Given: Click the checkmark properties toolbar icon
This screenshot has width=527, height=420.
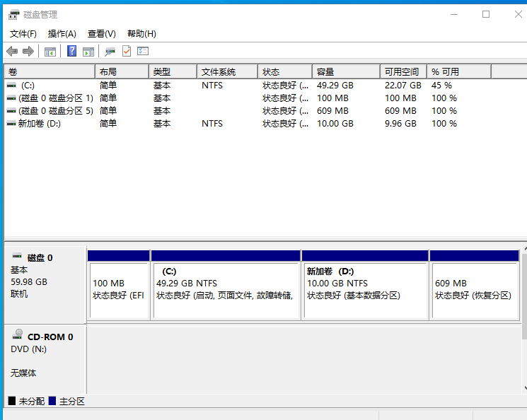Looking at the screenshot, I should tap(127, 52).
